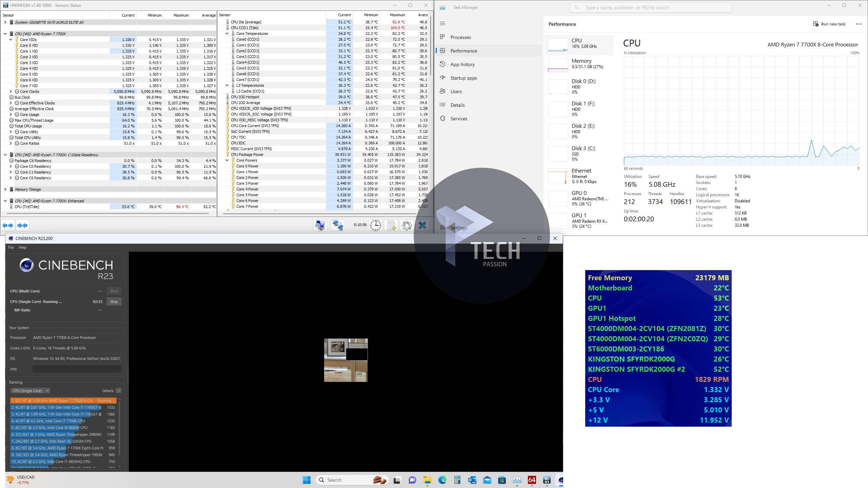This screenshot has height=488, width=868.
Task: Collapse the Core VIDs tree node
Action: 11,40
